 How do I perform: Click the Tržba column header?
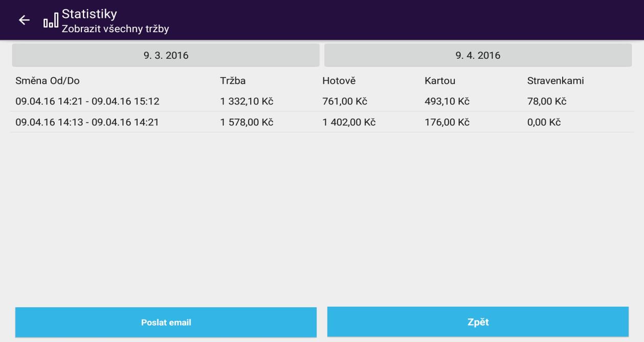[x=233, y=81]
